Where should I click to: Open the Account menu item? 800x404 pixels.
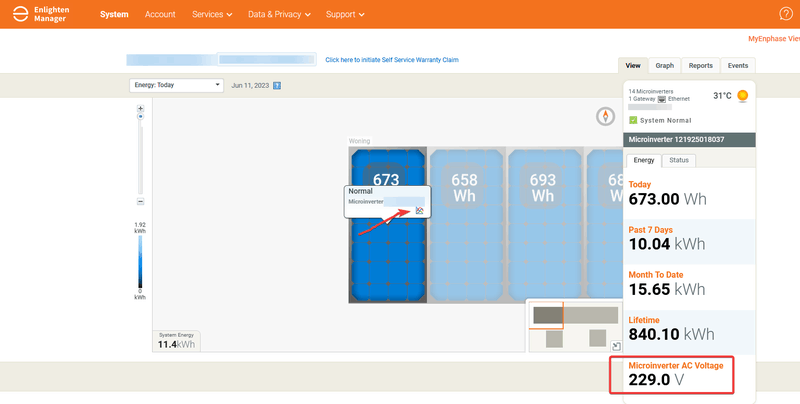(160, 14)
